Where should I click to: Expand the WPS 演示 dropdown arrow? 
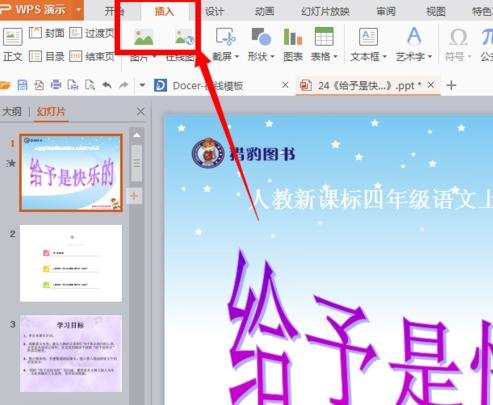coord(79,10)
